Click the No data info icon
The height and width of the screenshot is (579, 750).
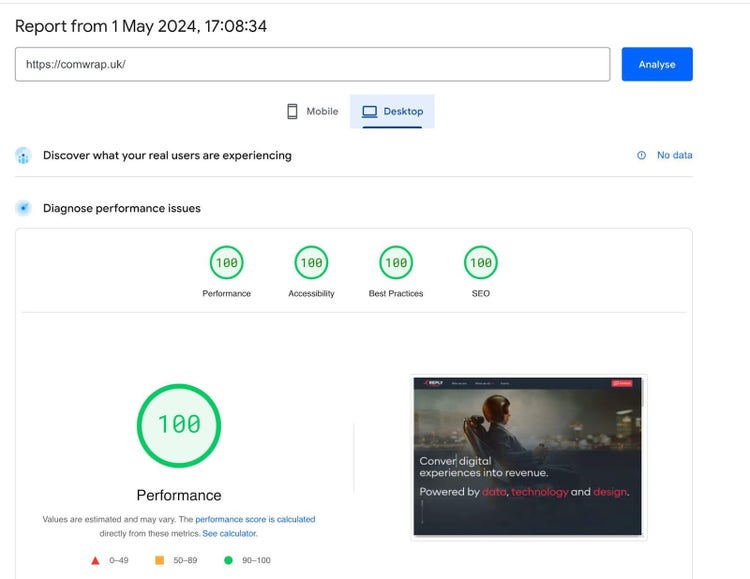pyautogui.click(x=641, y=155)
